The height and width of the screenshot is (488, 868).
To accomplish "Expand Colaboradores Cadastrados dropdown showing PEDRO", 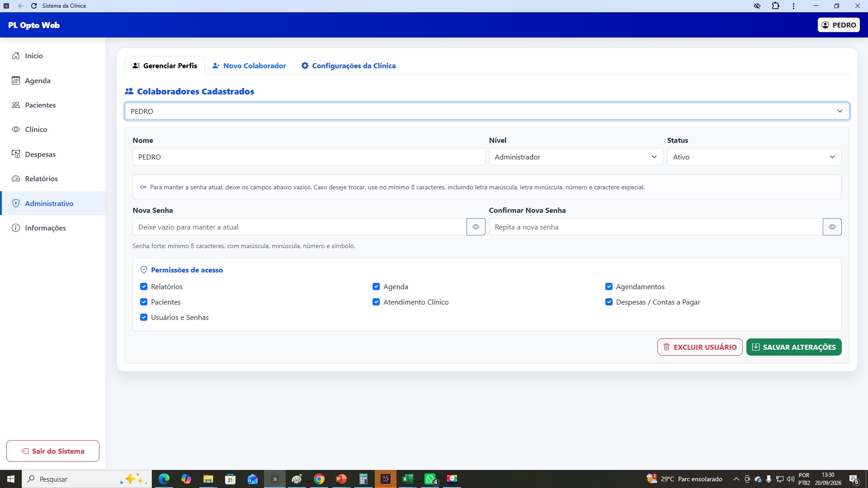I will click(x=487, y=111).
